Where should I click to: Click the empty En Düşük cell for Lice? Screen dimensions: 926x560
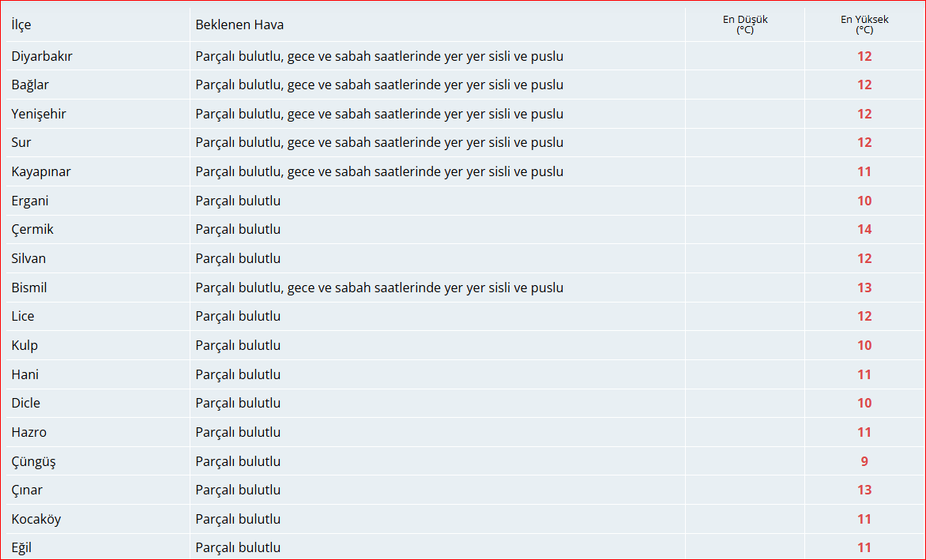745,316
